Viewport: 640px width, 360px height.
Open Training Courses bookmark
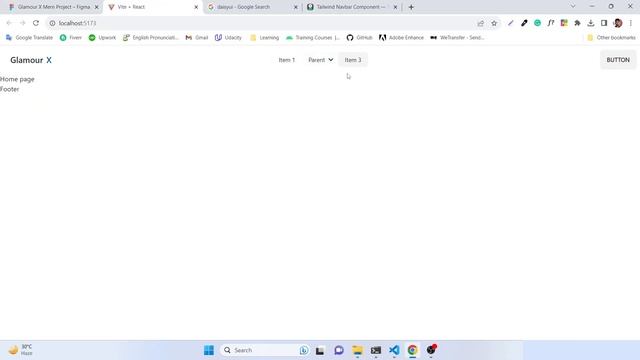click(313, 38)
